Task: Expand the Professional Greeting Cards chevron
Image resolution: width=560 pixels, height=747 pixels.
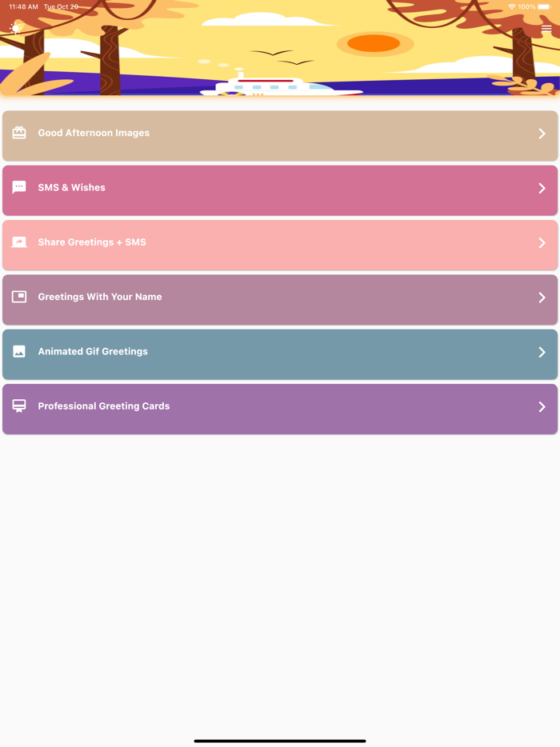Action: click(x=541, y=406)
